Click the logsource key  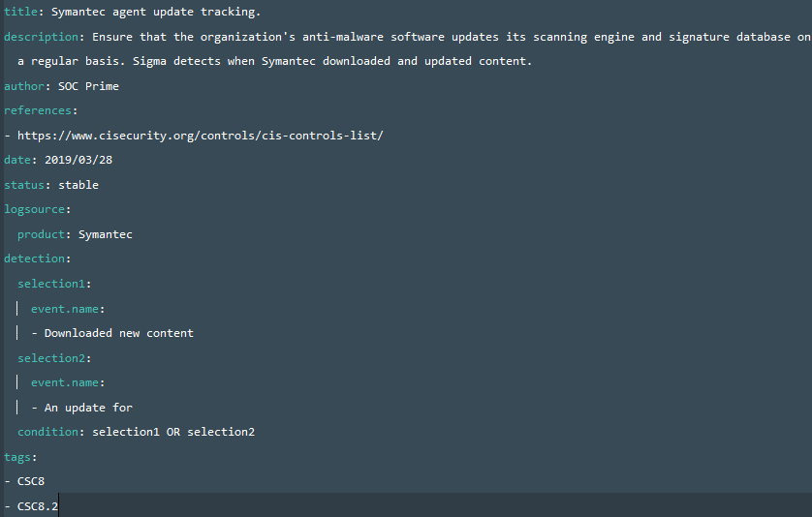[34, 209]
